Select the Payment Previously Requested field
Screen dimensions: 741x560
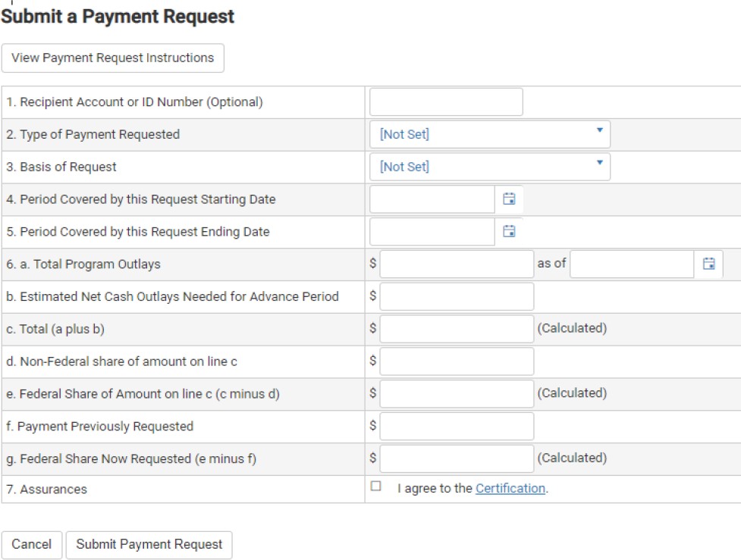(x=457, y=426)
